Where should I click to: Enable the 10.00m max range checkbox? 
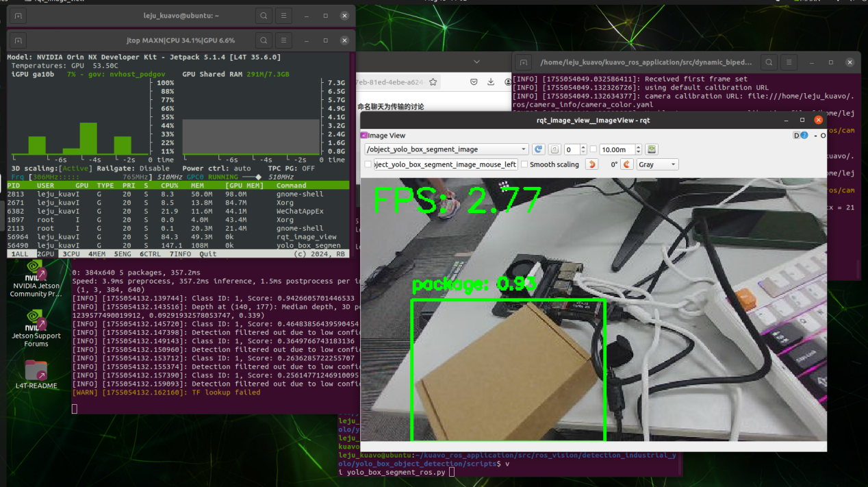(593, 149)
